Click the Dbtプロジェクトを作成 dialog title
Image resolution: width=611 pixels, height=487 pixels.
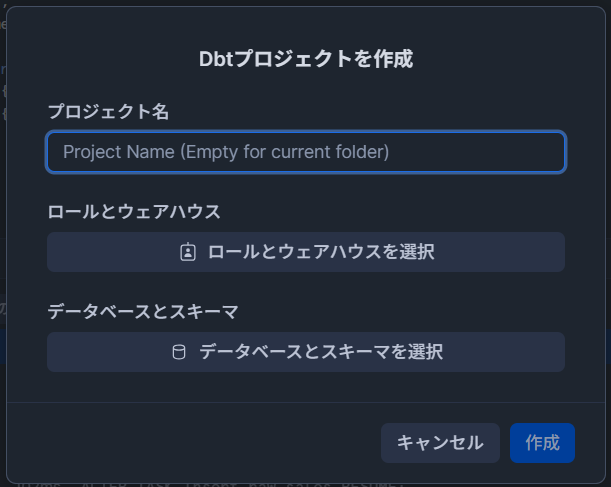pos(306,59)
